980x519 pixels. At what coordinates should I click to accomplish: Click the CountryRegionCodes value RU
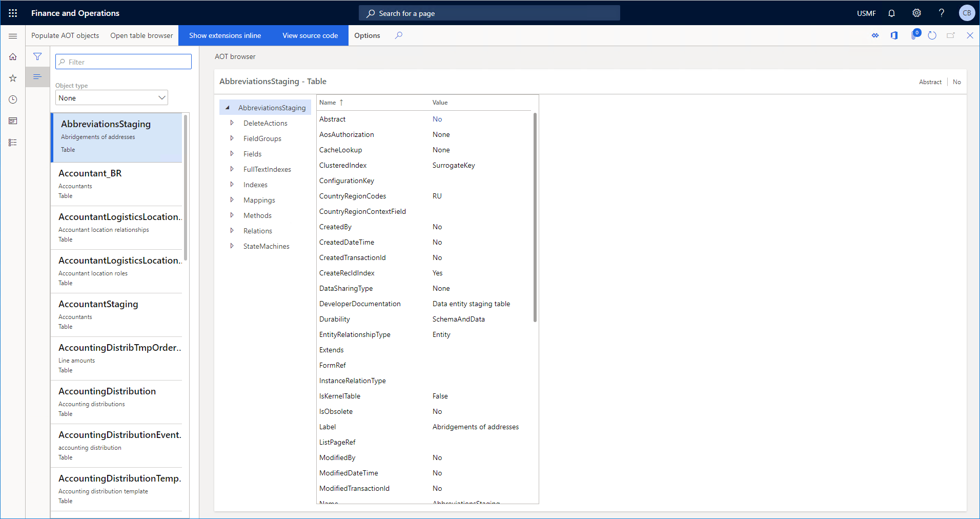pyautogui.click(x=437, y=196)
